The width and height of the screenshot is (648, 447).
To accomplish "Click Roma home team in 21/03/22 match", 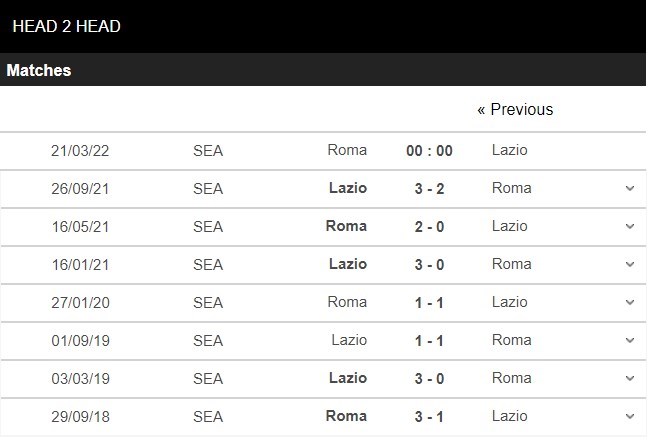I will [347, 150].
